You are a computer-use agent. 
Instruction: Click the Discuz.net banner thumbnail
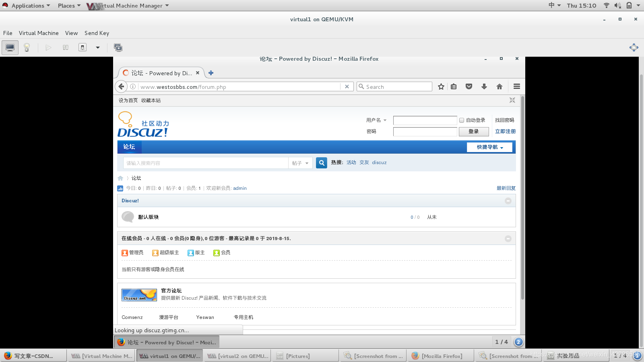tap(139, 295)
